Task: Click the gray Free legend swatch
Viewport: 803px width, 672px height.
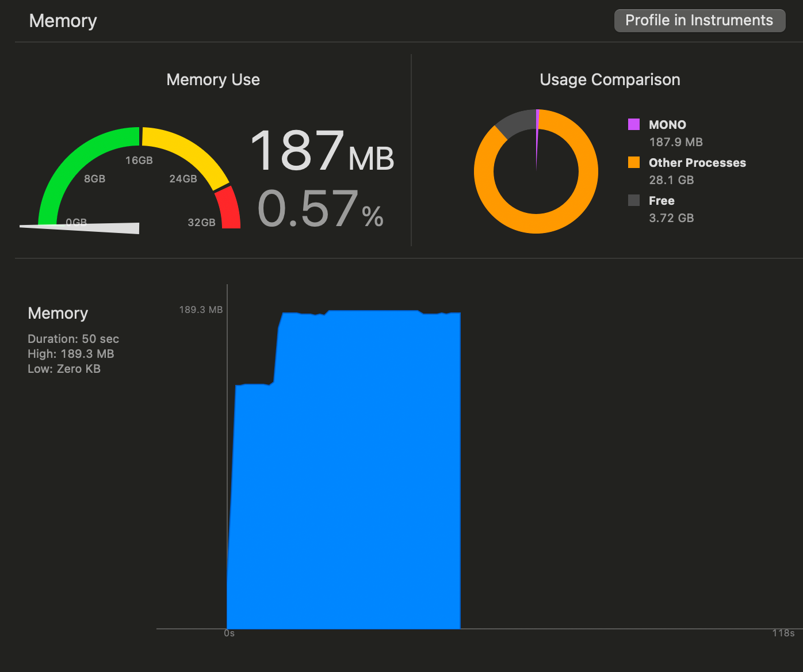Action: (x=633, y=200)
